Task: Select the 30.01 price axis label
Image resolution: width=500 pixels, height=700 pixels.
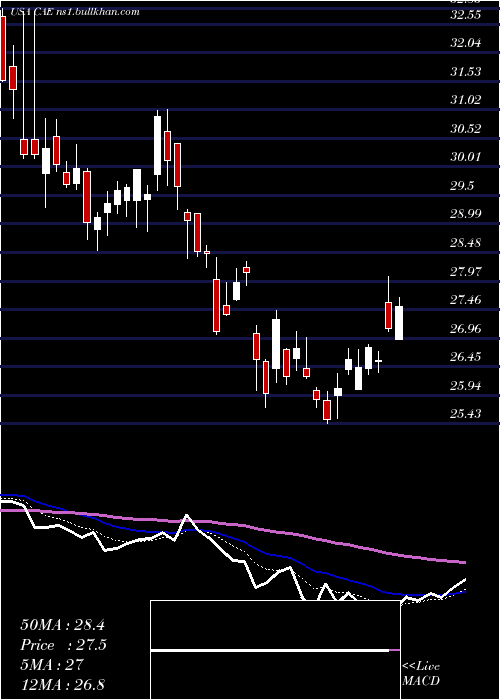Action: [x=466, y=157]
